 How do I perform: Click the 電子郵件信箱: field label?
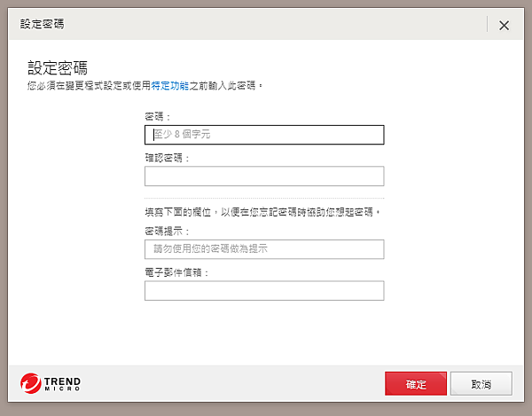(176, 272)
